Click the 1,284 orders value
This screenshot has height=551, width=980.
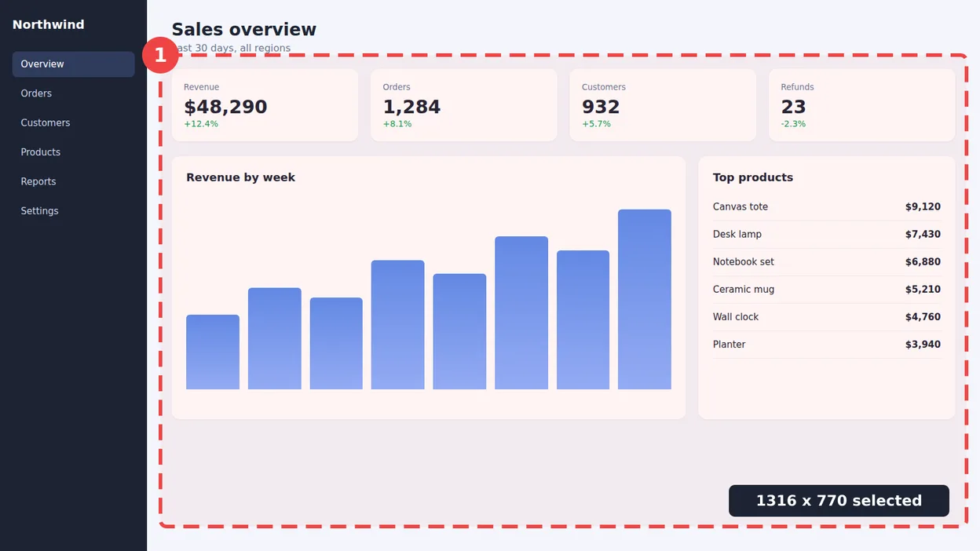(411, 107)
